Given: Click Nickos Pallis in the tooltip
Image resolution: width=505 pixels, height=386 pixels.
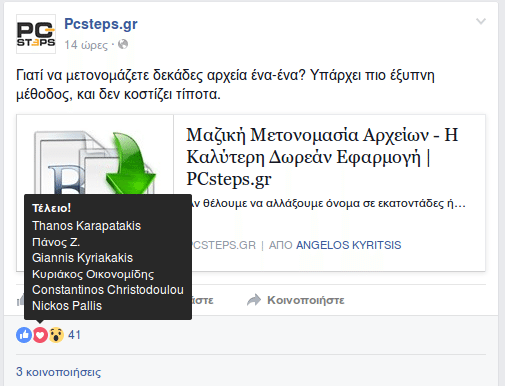Looking at the screenshot, I should click(67, 306).
